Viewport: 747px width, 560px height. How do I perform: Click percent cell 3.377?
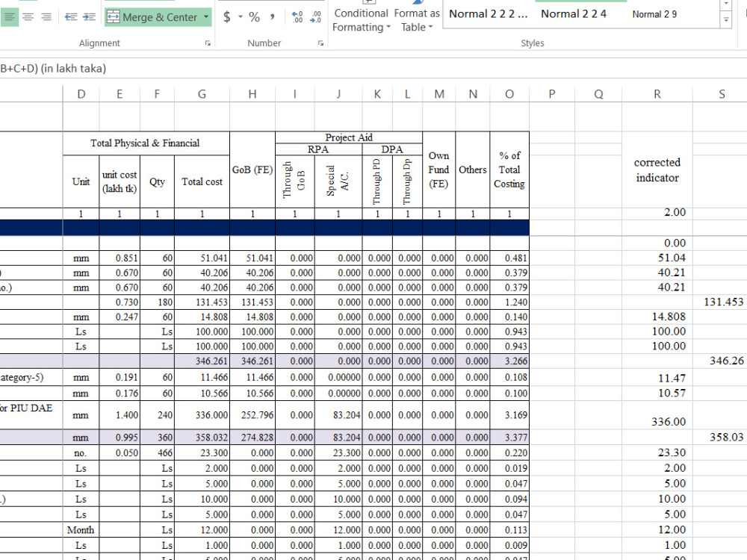(509, 437)
